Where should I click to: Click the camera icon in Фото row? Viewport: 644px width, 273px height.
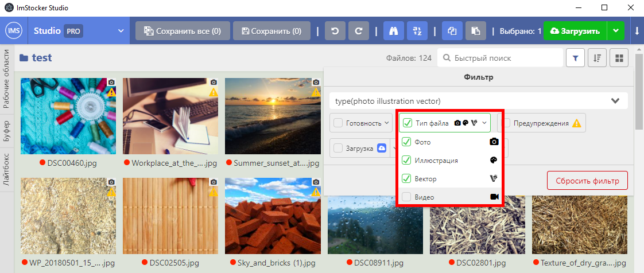[494, 142]
